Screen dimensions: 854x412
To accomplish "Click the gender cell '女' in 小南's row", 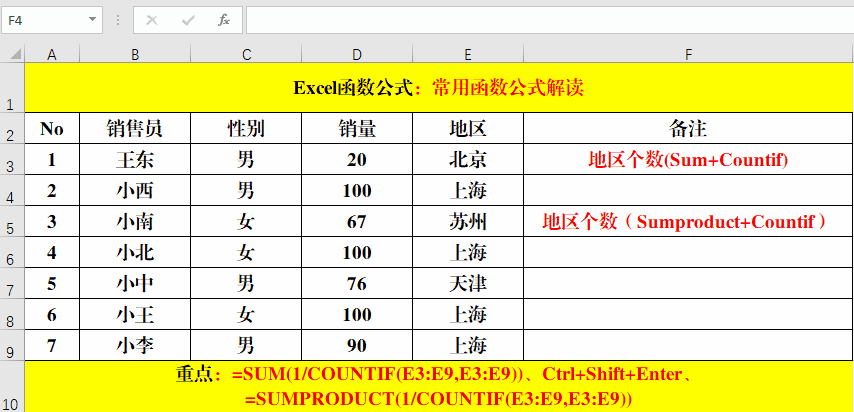I will [246, 221].
